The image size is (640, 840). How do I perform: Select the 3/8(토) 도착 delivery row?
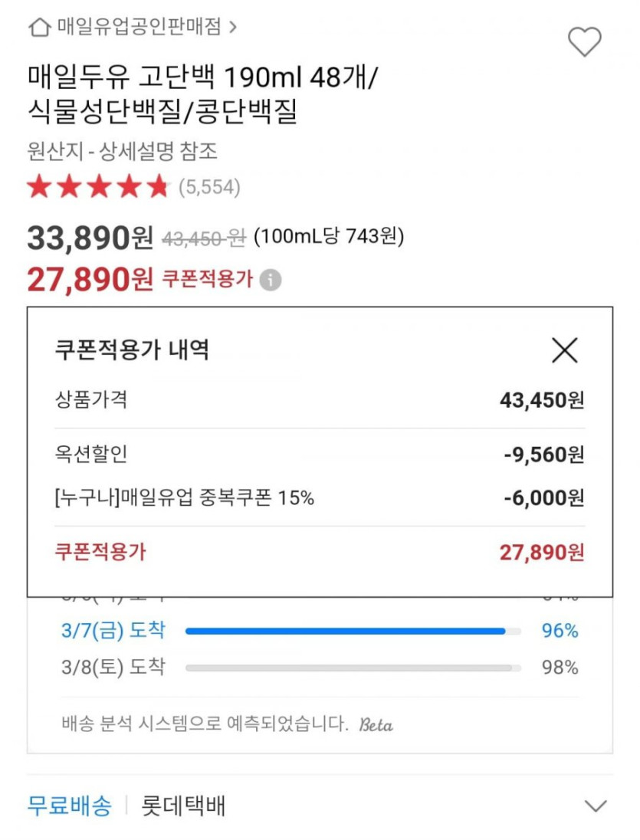tap(113, 668)
